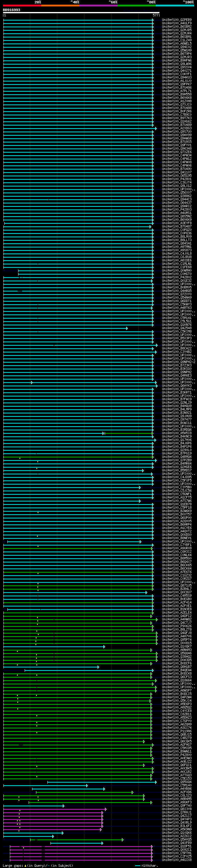Click the 'Large gaps' legend text
This screenshot has width=197, height=868.
pos(13,865)
